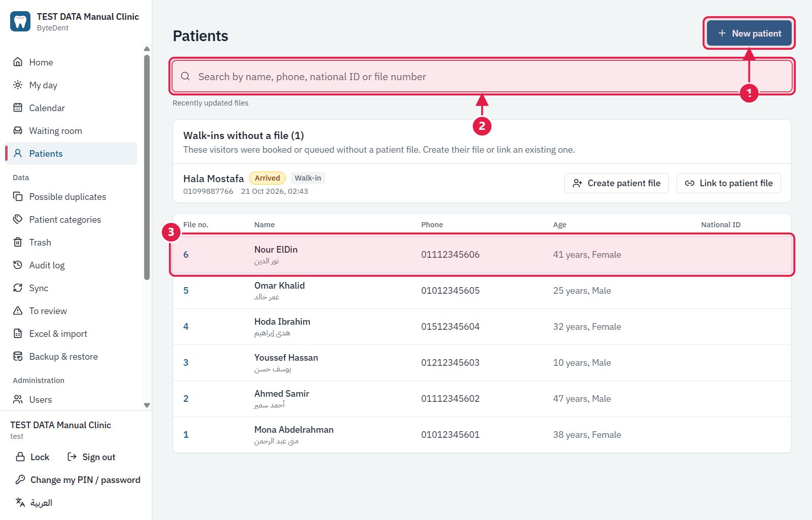Click the Audit log history icon
This screenshot has width=812, height=520.
(18, 265)
